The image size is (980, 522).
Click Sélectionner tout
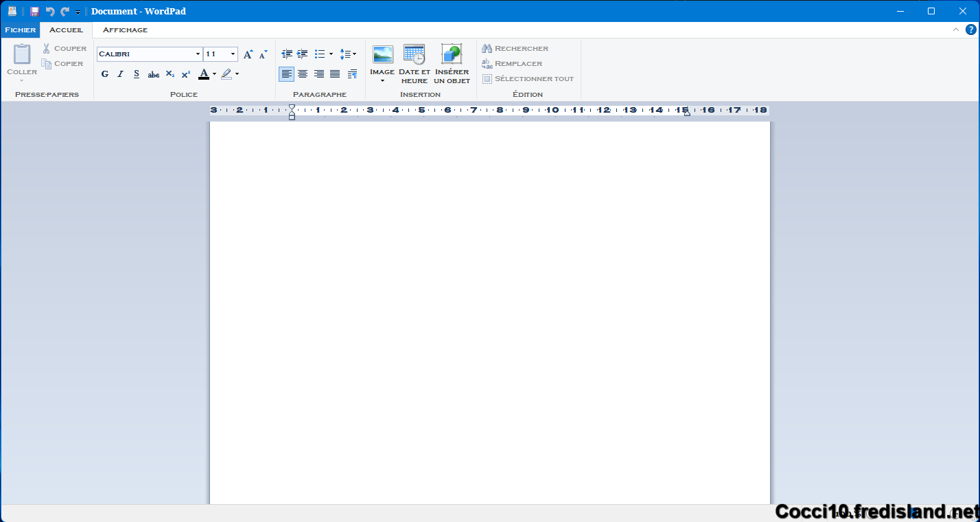[x=528, y=78]
